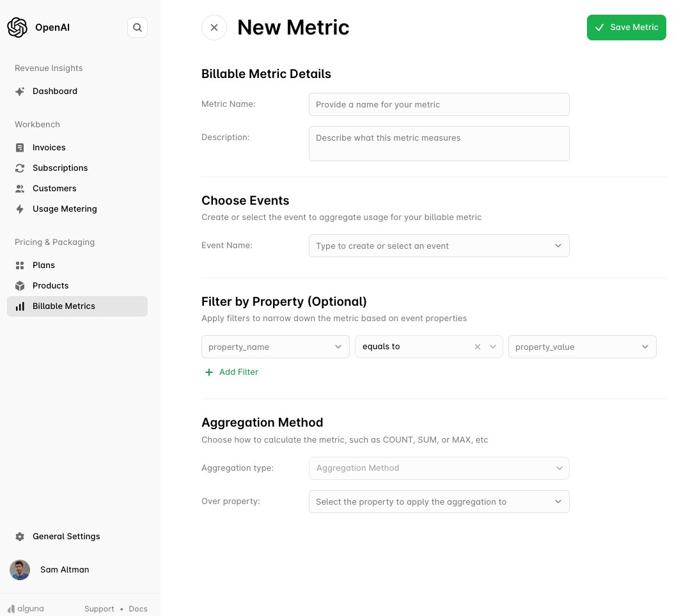The height and width of the screenshot is (616, 688).
Task: Click the 'Aggregation type:' label
Action: 237,468
